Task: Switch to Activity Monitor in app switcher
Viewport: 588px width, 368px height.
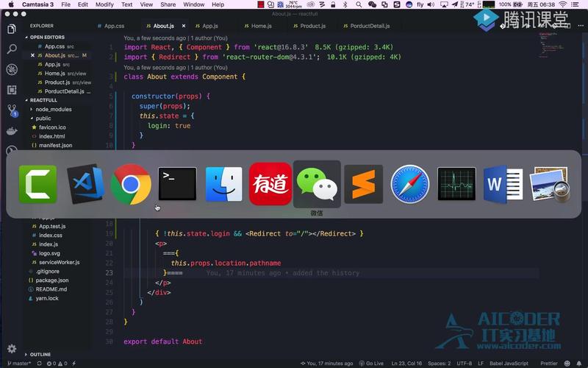Action: (x=456, y=184)
